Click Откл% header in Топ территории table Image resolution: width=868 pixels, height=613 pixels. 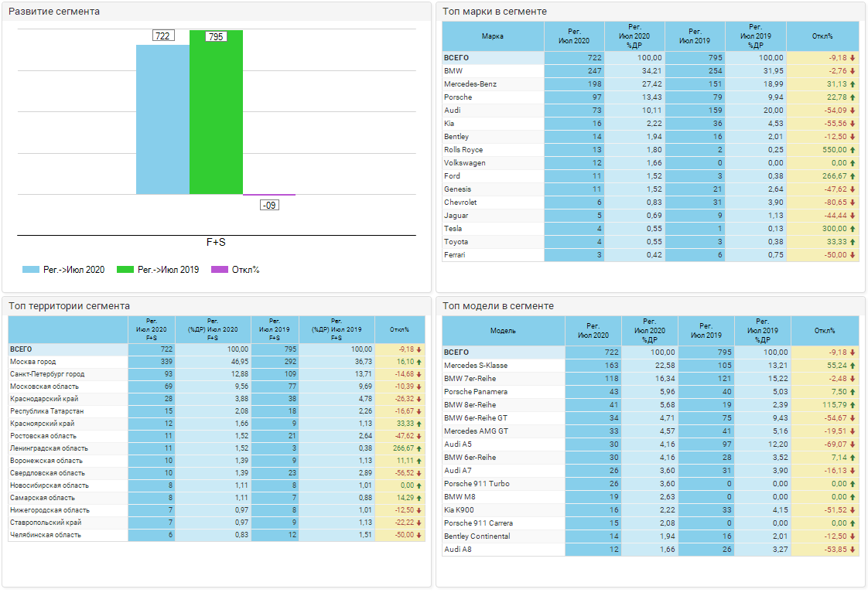[x=399, y=329]
